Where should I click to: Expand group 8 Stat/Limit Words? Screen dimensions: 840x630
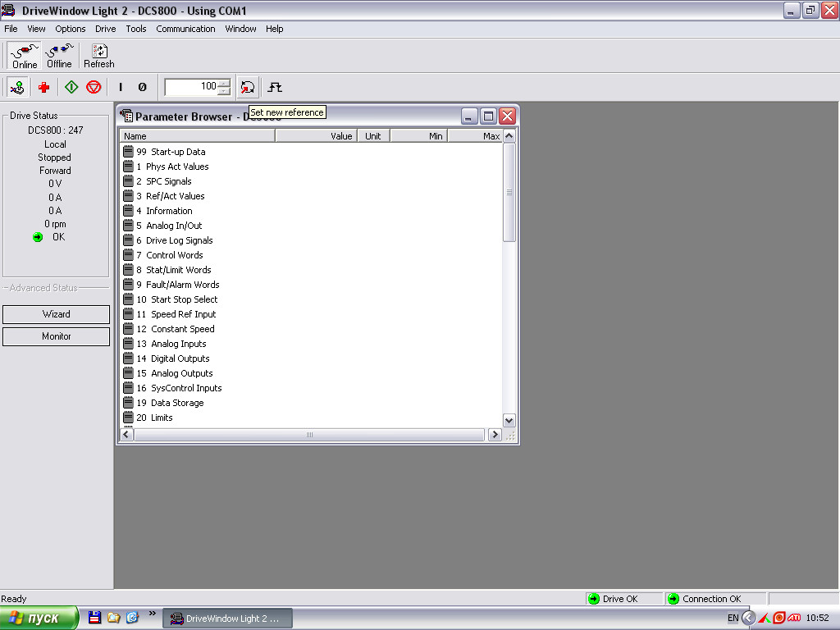(x=167, y=270)
